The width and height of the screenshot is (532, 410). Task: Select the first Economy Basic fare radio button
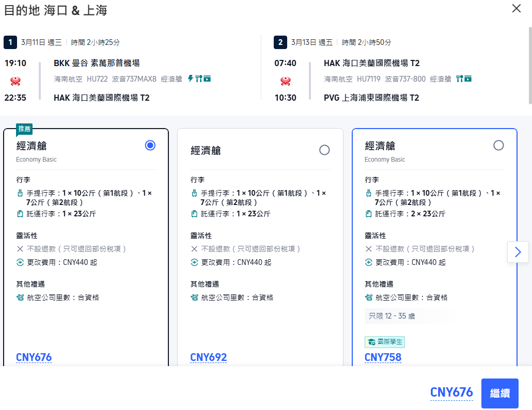tap(150, 145)
